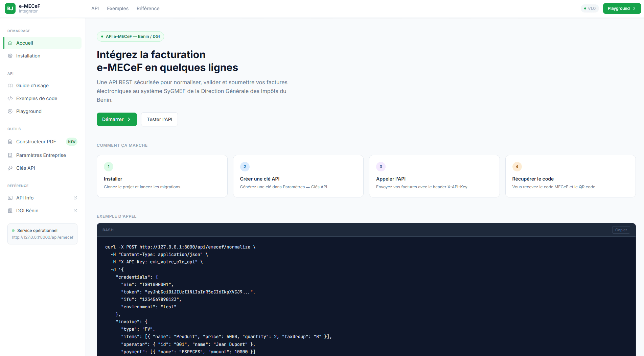This screenshot has width=644, height=356.
Task: Click the external link icon on API Info row
Action: [75, 198]
